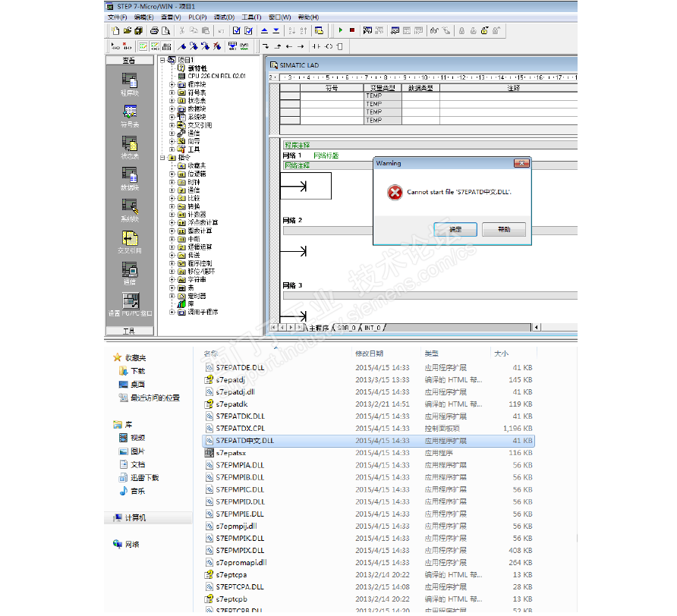The width and height of the screenshot is (677, 616).
Task: Close the Warning dialog with X
Action: coord(521,163)
